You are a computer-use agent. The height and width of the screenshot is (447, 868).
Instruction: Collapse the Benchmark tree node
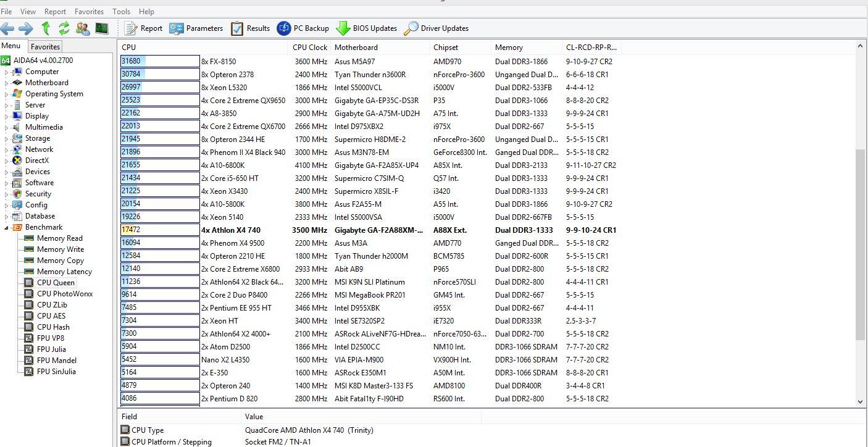[x=7, y=227]
